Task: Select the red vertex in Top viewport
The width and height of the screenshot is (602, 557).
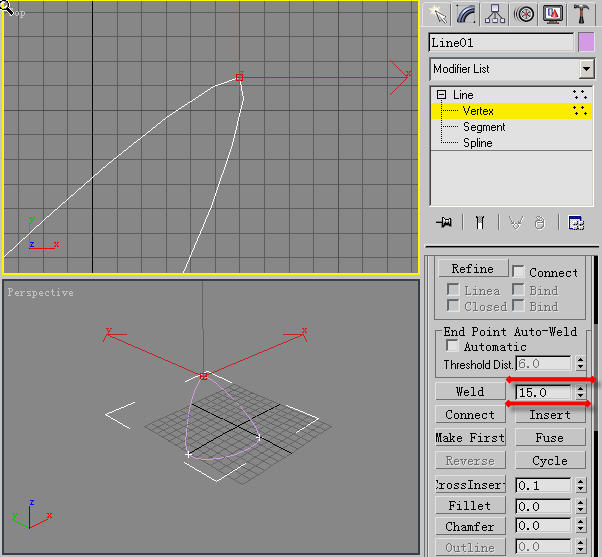Action: [x=240, y=78]
